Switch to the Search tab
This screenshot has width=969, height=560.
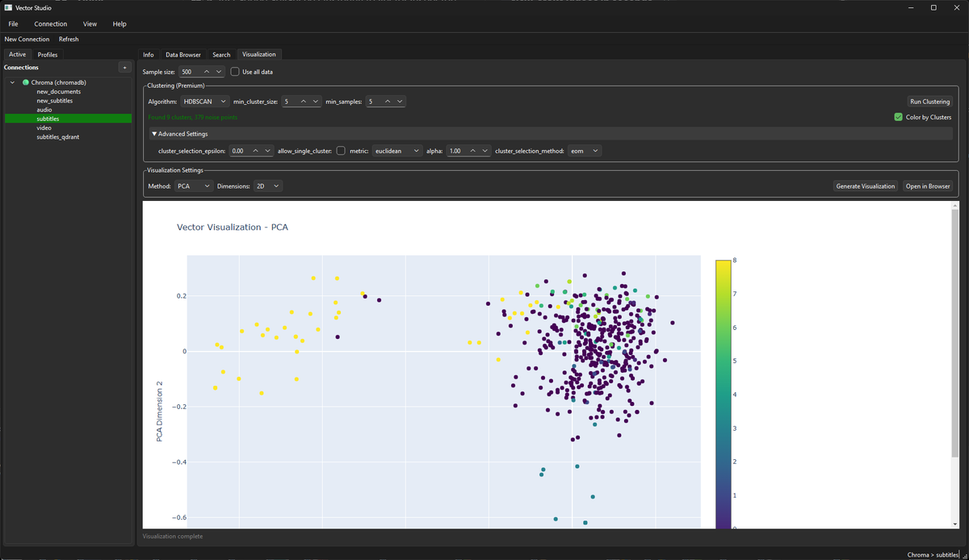coord(221,55)
